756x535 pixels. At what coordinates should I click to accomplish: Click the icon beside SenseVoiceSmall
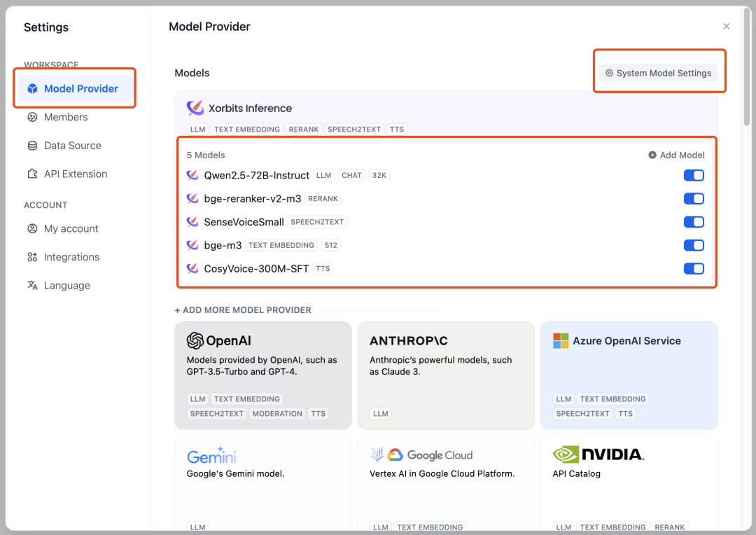click(x=192, y=221)
